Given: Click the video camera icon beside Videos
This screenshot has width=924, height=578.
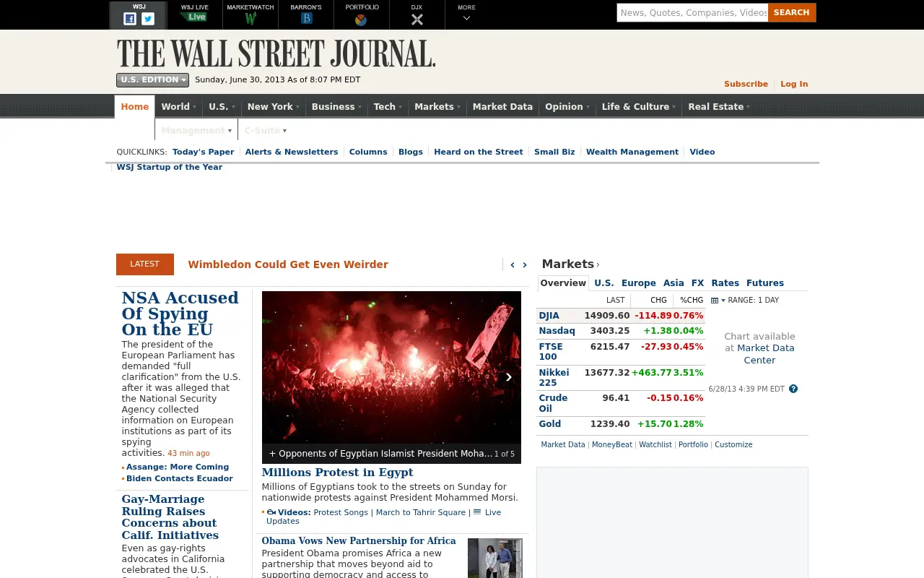Looking at the screenshot, I should click(271, 512).
